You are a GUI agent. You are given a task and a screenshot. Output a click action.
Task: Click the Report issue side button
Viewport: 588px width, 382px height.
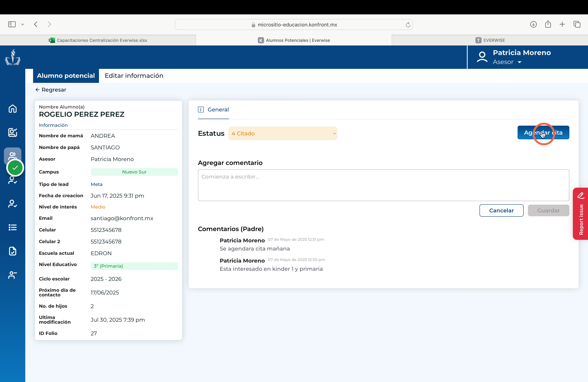tap(580, 214)
